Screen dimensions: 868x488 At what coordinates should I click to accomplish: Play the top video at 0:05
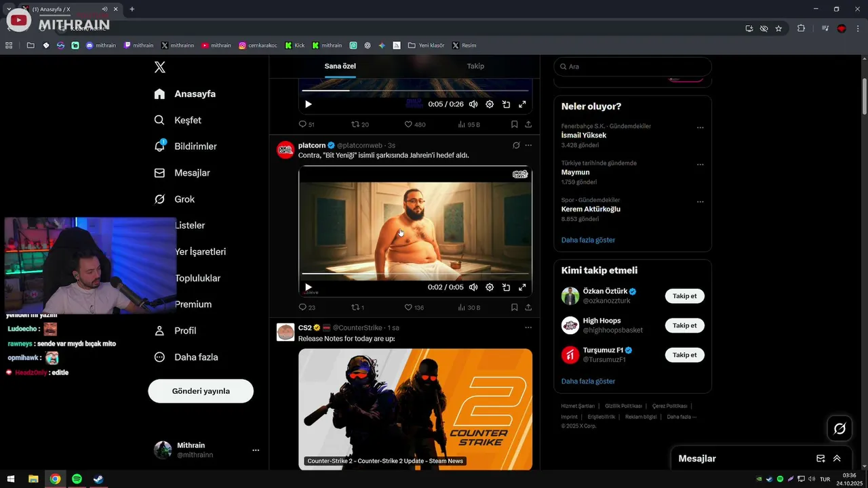click(309, 104)
